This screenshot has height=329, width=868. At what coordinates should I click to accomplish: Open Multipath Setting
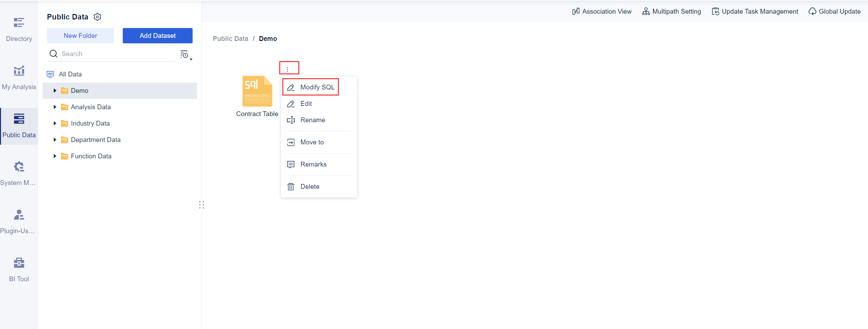coord(671,11)
